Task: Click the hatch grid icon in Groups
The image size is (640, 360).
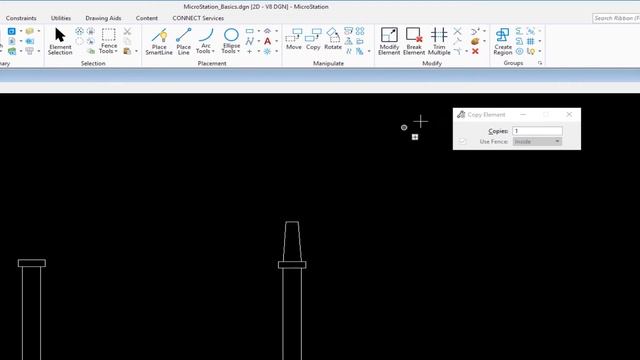Action: 531,41
